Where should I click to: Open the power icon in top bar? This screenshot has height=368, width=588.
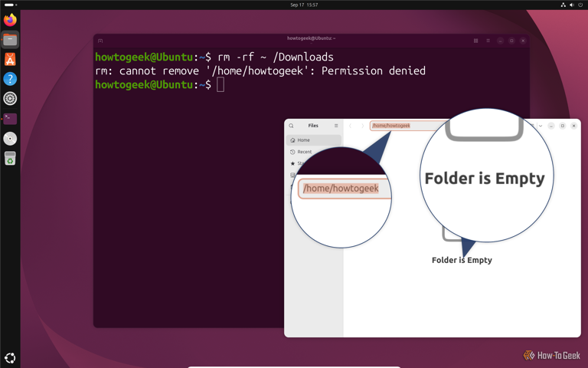[580, 5]
